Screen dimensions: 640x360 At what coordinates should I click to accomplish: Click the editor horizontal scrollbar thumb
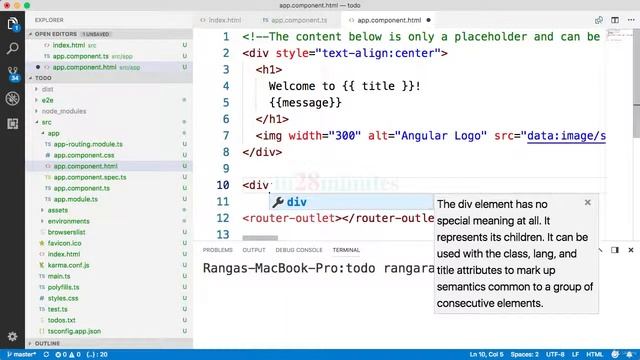pos(260,238)
